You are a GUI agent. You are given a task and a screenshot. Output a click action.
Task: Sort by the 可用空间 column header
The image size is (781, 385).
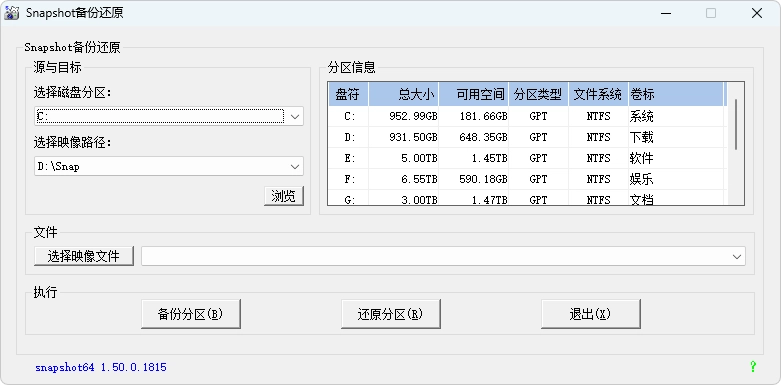point(474,94)
